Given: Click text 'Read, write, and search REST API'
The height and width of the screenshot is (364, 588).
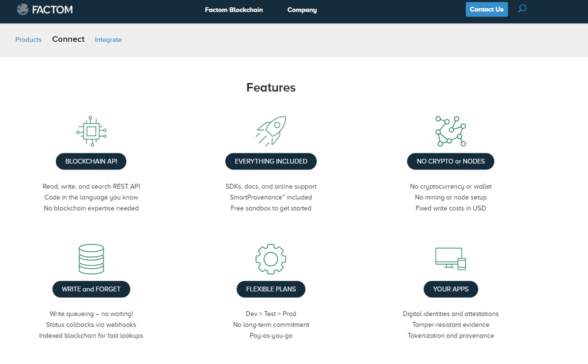Looking at the screenshot, I should tap(91, 186).
